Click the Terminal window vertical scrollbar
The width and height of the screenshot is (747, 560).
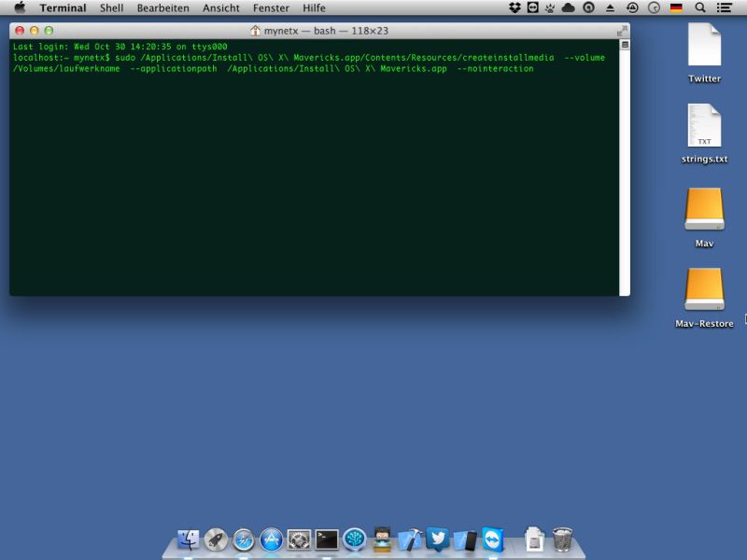click(625, 173)
